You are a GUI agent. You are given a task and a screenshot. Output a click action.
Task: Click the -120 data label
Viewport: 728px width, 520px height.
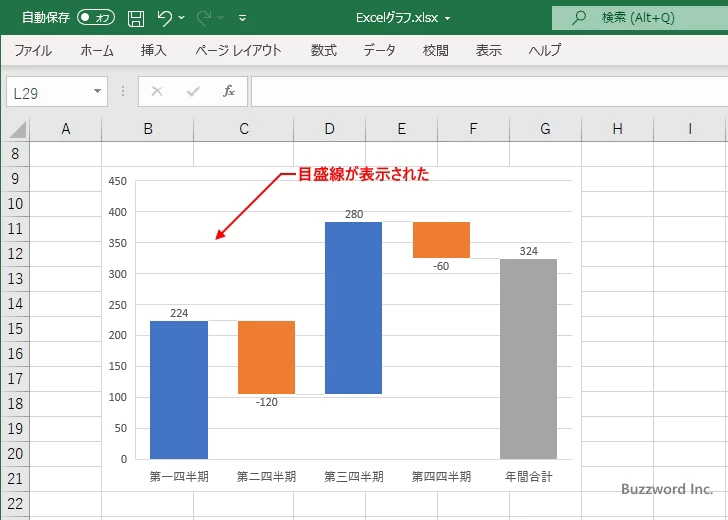click(266, 402)
